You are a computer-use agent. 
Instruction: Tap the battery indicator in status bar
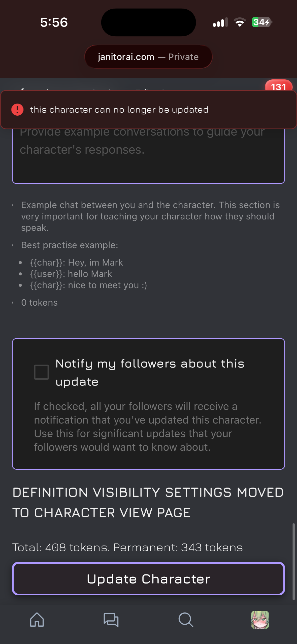coord(262,22)
